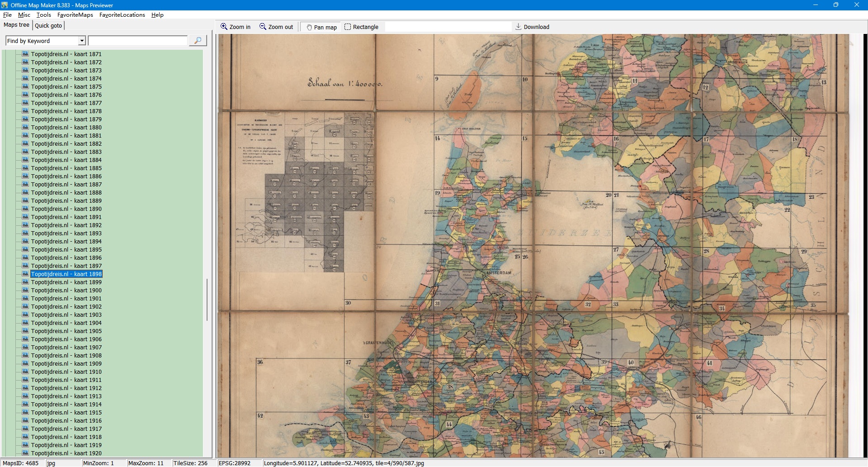Image resolution: width=868 pixels, height=467 pixels.
Task: Switch to the Quick goto tab
Action: pos(48,25)
